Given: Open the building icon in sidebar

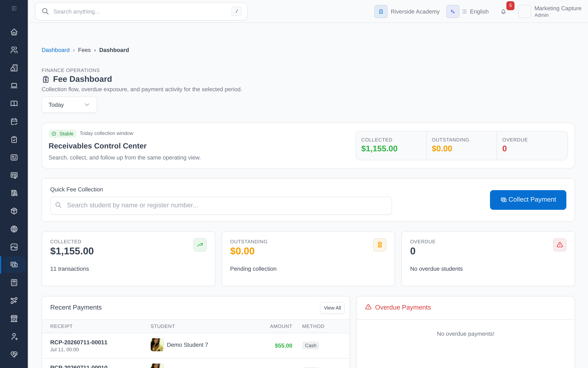Looking at the screenshot, I should [x=14, y=68].
